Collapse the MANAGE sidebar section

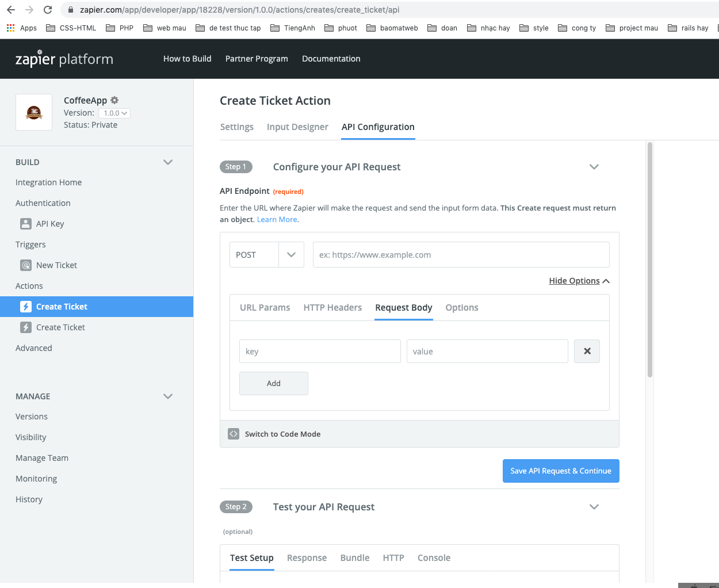click(168, 396)
